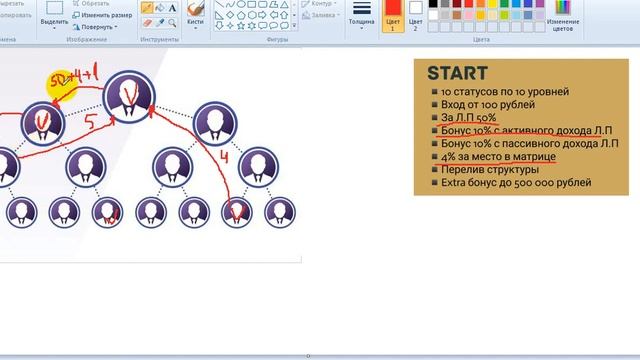Viewport: 640px width, 360px height.
Task: Choose the Curve shape
Action: (231, 4)
